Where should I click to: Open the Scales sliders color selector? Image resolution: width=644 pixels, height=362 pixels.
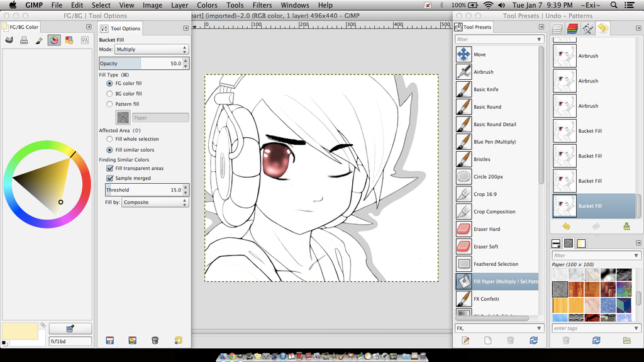85,40
